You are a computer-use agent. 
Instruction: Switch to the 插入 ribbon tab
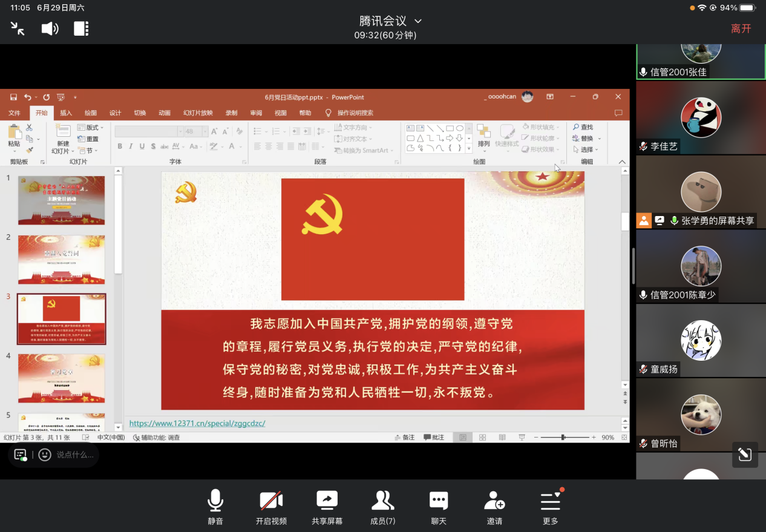coord(66,113)
